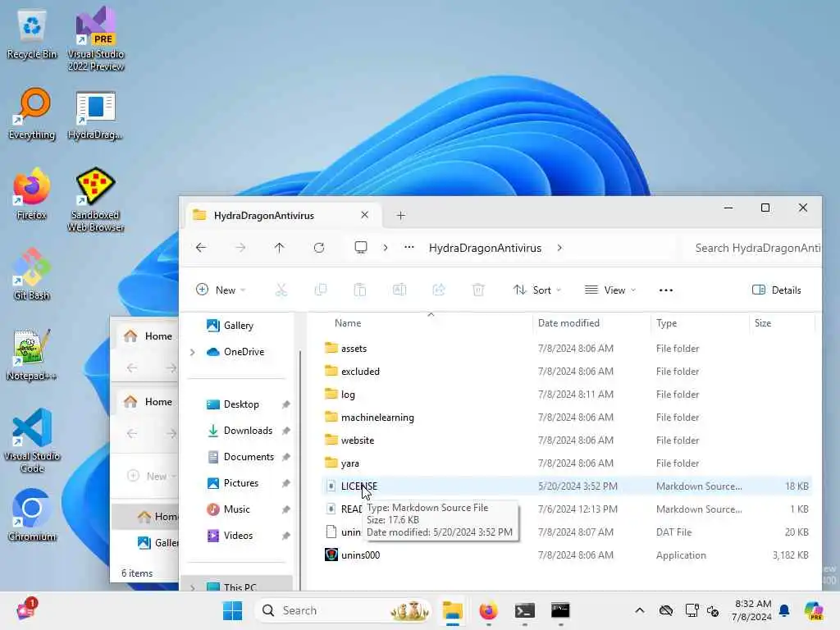Open the HydraDragon desktop shortcut

click(x=96, y=115)
